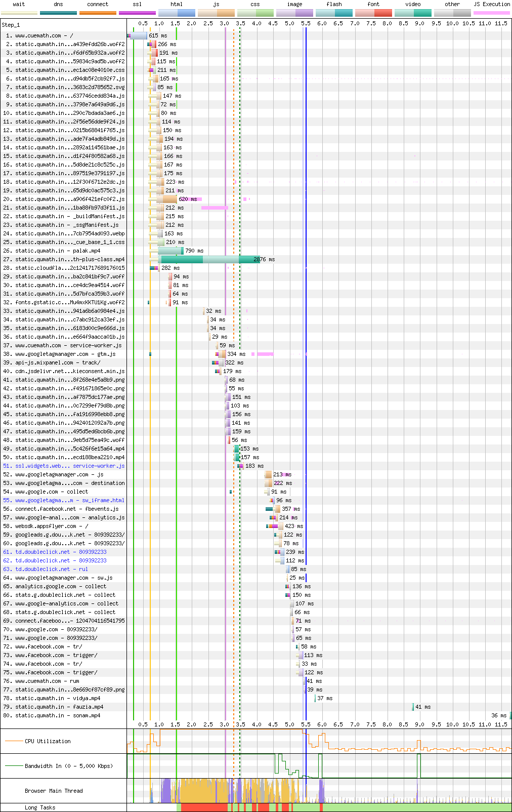Click the ssl legend color bar
This screenshot has height=812, width=512.
[137, 13]
